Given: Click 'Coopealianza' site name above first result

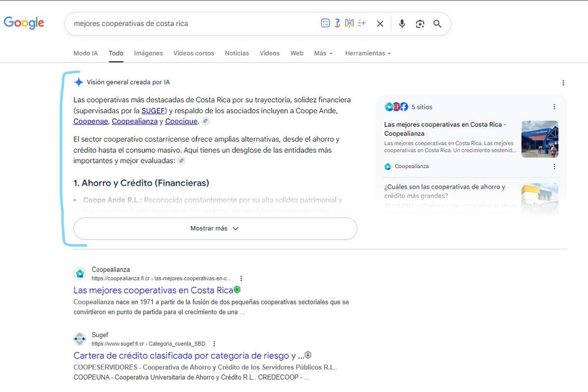Looking at the screenshot, I should point(111,269).
